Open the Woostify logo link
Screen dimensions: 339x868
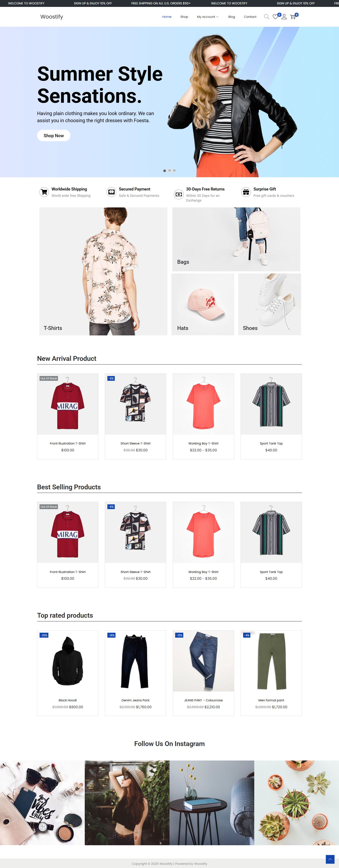pos(52,17)
